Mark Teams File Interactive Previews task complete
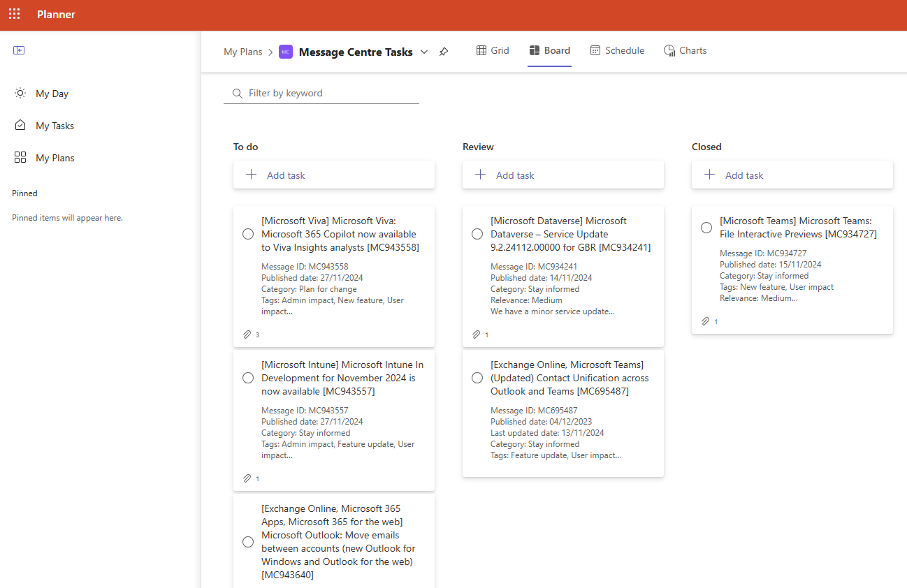This screenshot has height=588, width=907. click(x=706, y=228)
